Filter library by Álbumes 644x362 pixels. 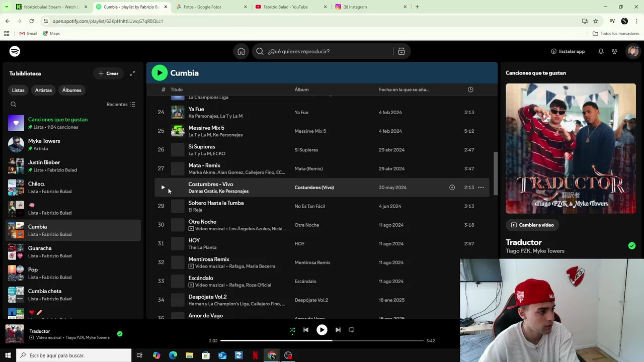click(72, 90)
